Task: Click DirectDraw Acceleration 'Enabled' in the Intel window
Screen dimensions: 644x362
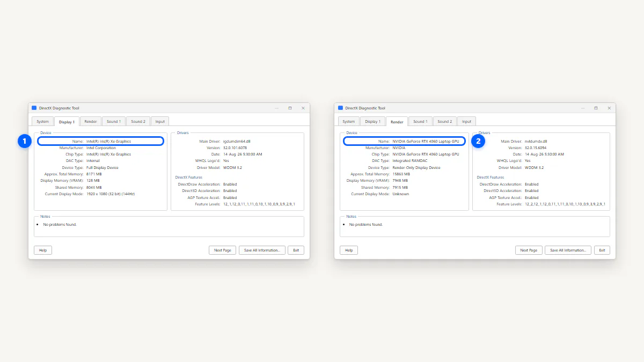Action: click(230, 184)
